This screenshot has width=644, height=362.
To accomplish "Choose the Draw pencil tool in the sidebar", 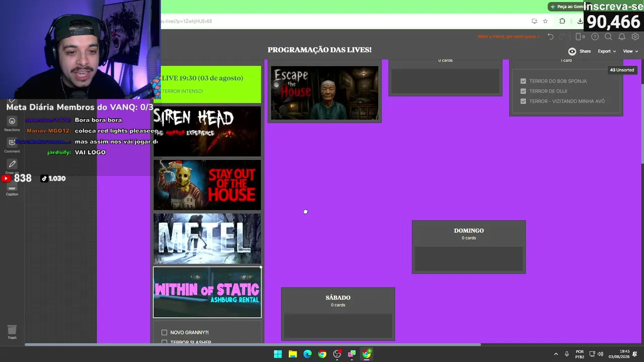I will (12, 164).
